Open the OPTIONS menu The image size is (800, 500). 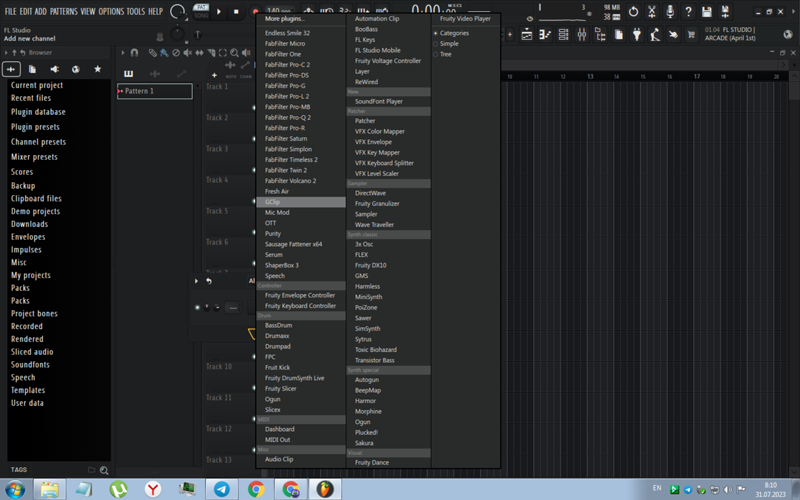click(x=111, y=11)
